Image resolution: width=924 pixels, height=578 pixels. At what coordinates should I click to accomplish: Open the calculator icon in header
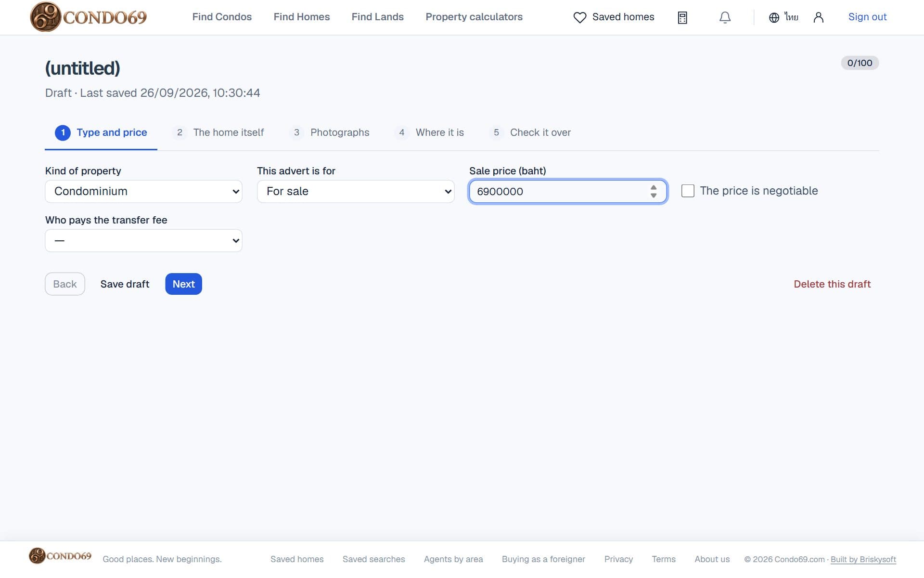pyautogui.click(x=682, y=17)
